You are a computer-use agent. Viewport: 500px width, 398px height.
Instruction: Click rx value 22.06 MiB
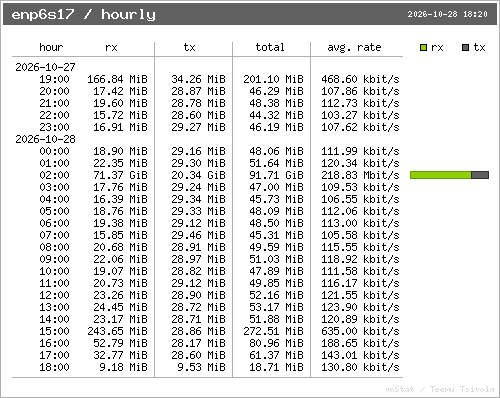tap(120, 259)
